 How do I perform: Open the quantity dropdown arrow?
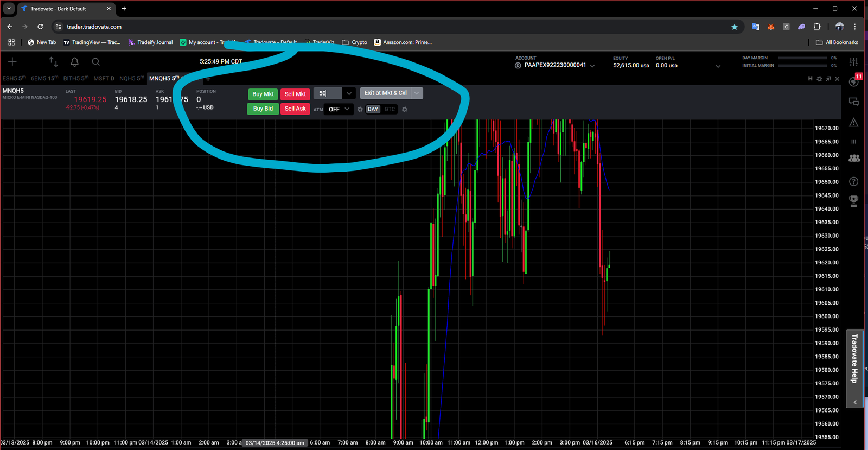coord(349,93)
